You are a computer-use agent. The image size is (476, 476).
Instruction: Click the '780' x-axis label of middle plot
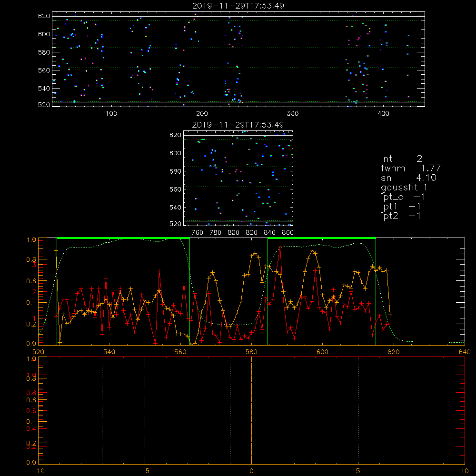pos(216,233)
